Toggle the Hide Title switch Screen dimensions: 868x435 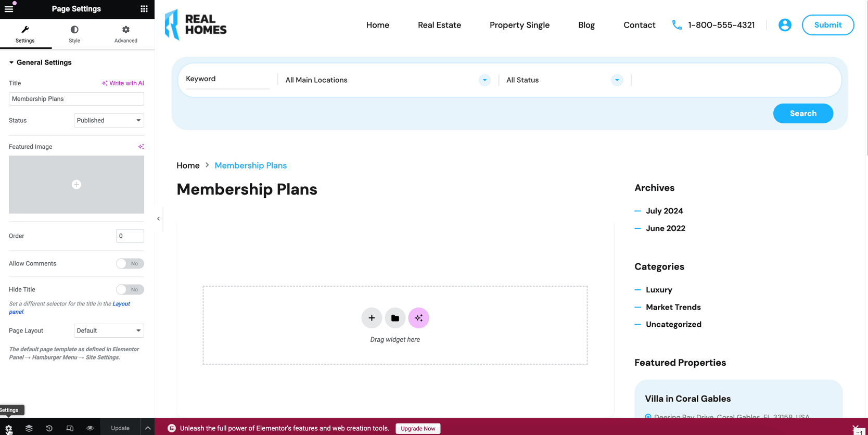coord(130,290)
